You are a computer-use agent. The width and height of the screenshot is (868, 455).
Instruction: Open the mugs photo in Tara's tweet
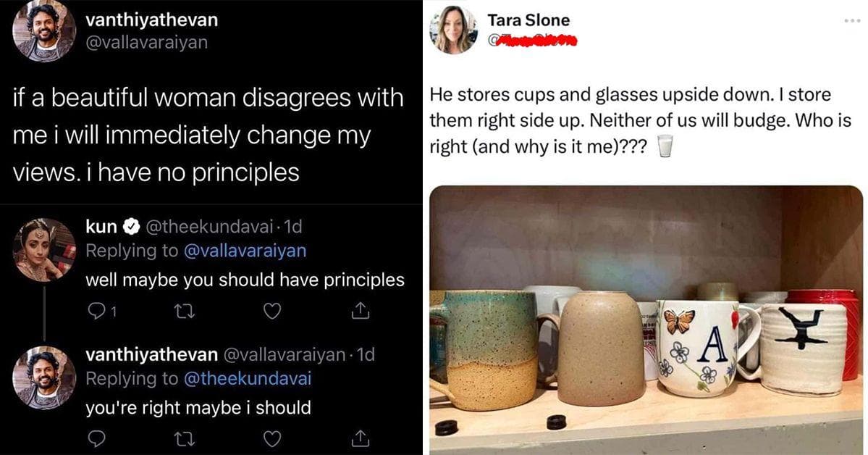646,320
